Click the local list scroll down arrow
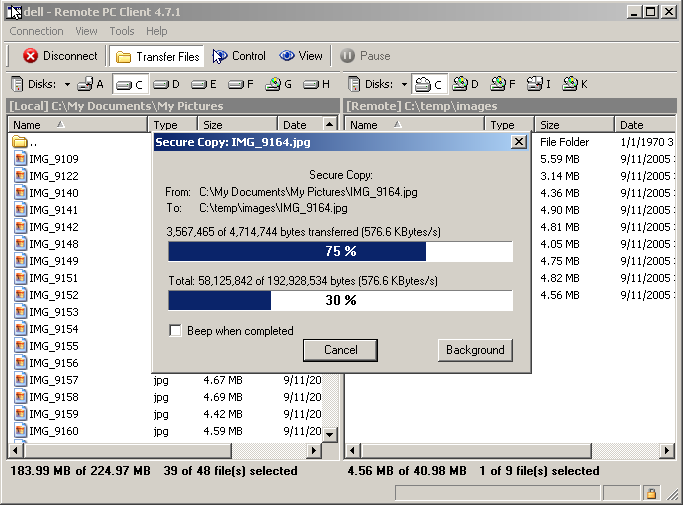This screenshot has width=683, height=505. point(330,434)
